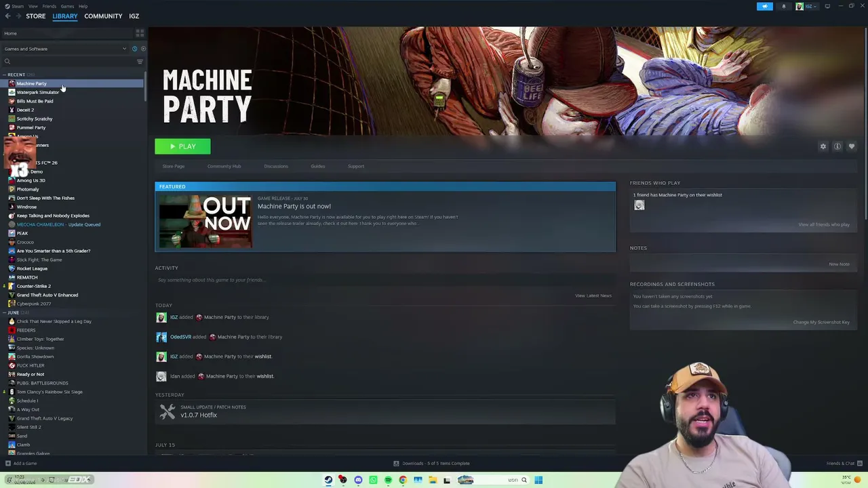Image resolution: width=868 pixels, height=488 pixels.
Task: Open advanced filter options in library search
Action: tap(140, 62)
